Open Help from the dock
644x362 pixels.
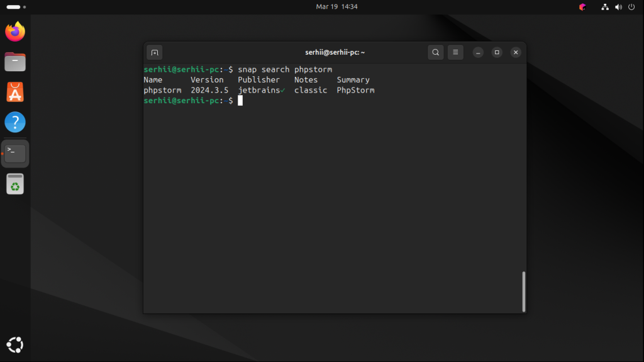(x=15, y=122)
